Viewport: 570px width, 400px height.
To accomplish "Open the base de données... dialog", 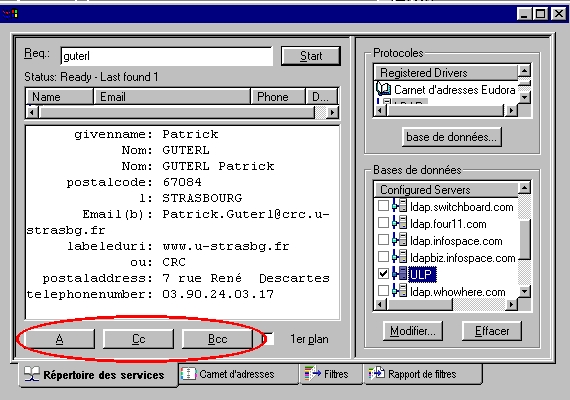I will tap(452, 137).
